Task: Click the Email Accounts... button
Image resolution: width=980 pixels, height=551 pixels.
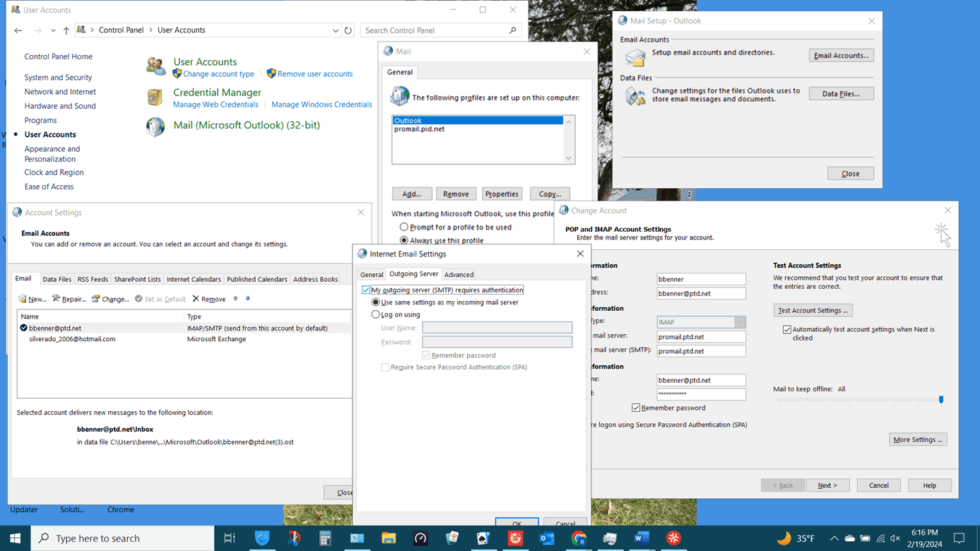Action: [841, 56]
